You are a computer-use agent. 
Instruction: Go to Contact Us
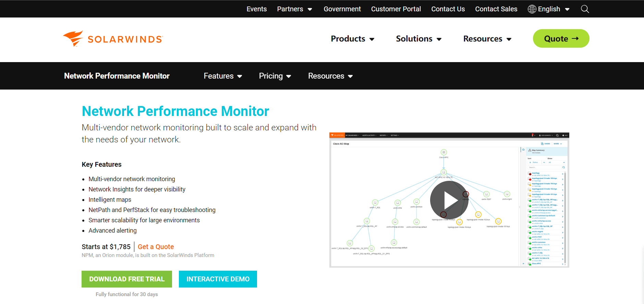448,9
